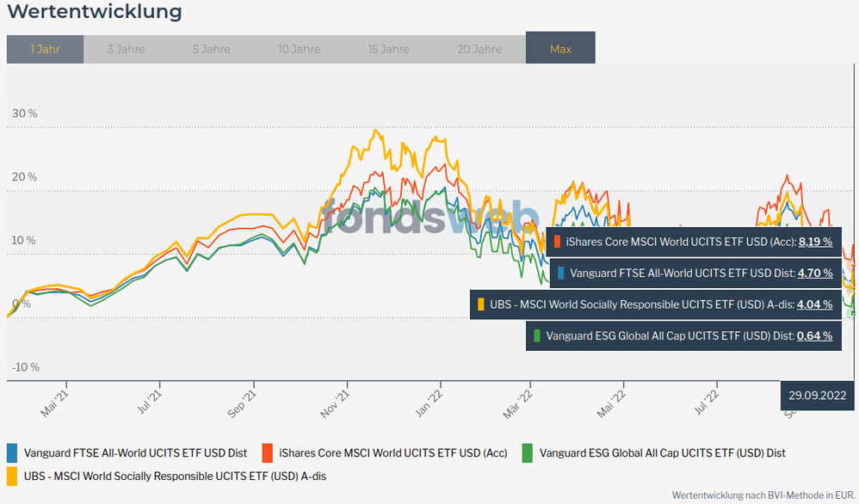Click the orange iShares Core legend swatch
Screen dimensions: 859x504
[x=267, y=452]
